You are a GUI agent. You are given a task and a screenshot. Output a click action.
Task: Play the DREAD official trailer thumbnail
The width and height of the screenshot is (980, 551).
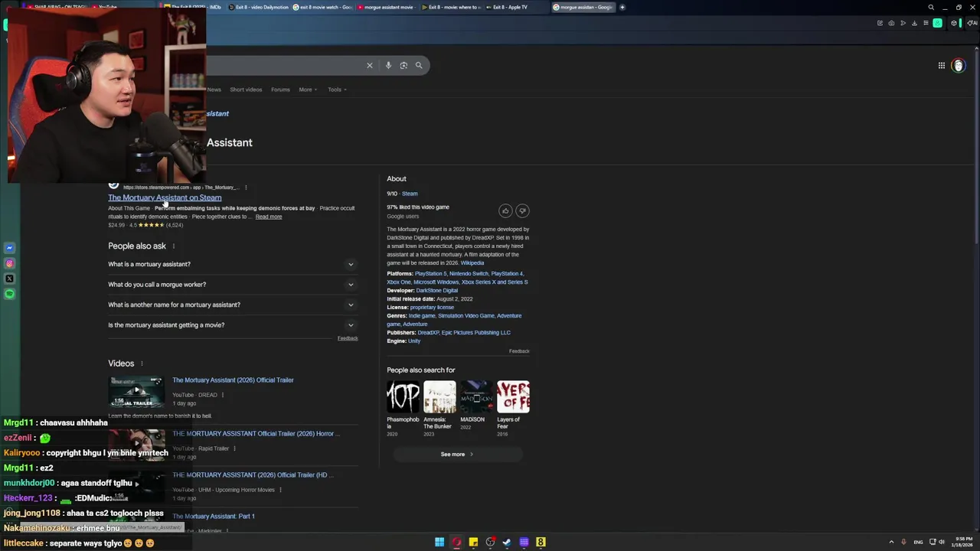(136, 391)
